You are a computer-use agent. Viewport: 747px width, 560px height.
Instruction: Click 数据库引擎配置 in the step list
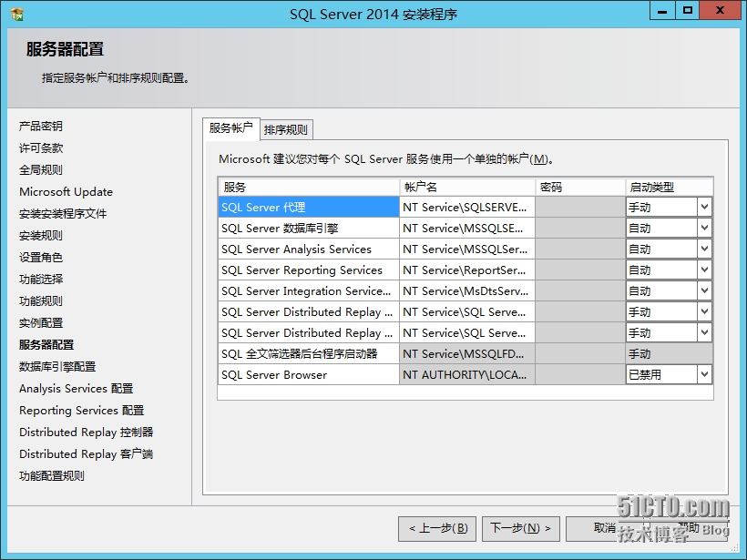click(57, 367)
